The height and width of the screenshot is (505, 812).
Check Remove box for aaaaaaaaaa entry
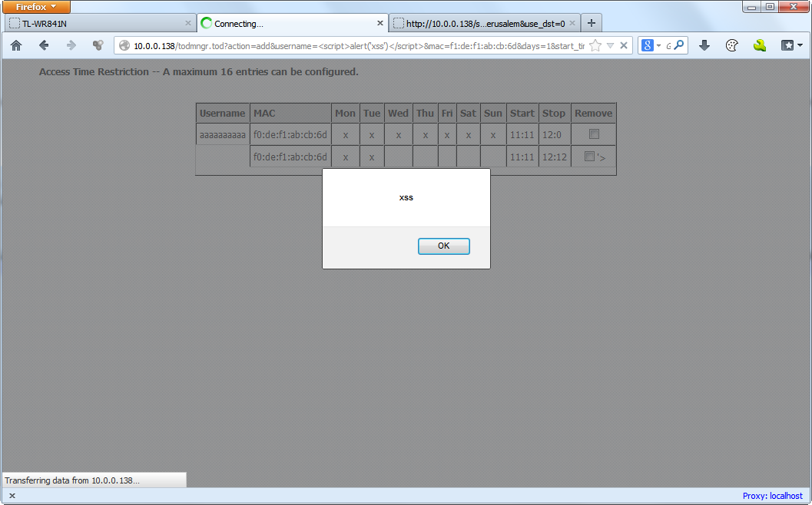coord(593,134)
